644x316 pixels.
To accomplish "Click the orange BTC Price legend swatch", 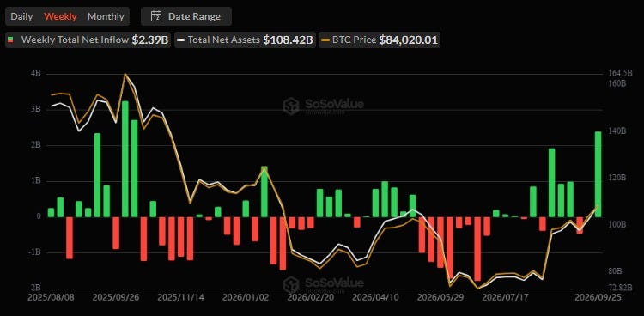I will click(325, 40).
